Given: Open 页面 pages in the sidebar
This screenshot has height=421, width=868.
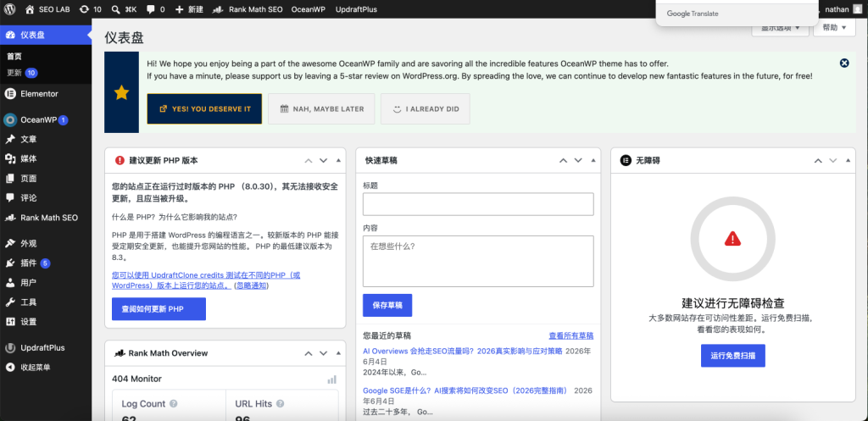Looking at the screenshot, I should [46, 179].
